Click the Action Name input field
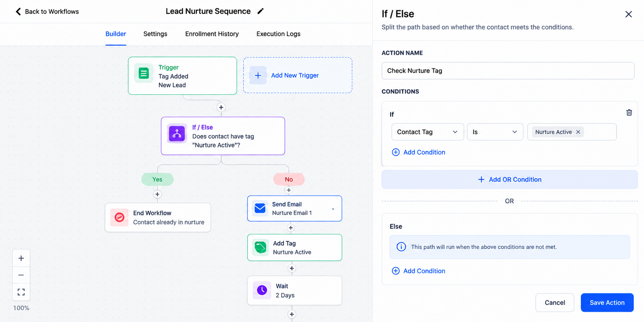Image resolution: width=644 pixels, height=322 pixels. [x=508, y=71]
